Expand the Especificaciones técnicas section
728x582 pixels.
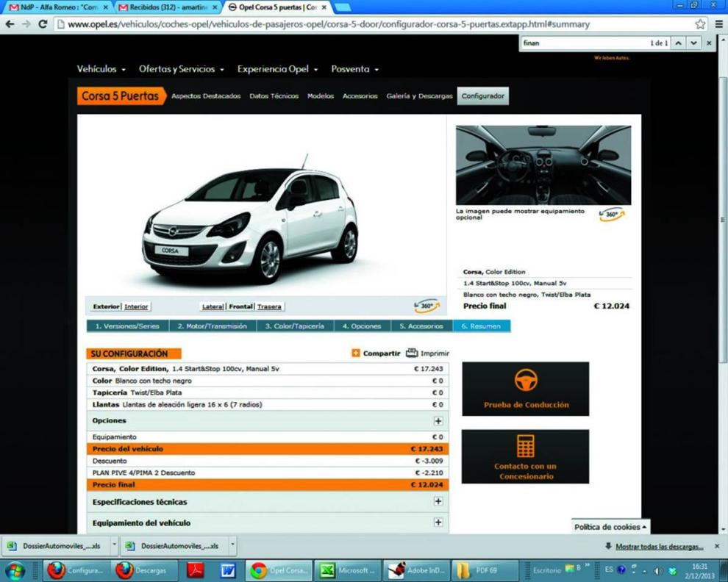438,501
